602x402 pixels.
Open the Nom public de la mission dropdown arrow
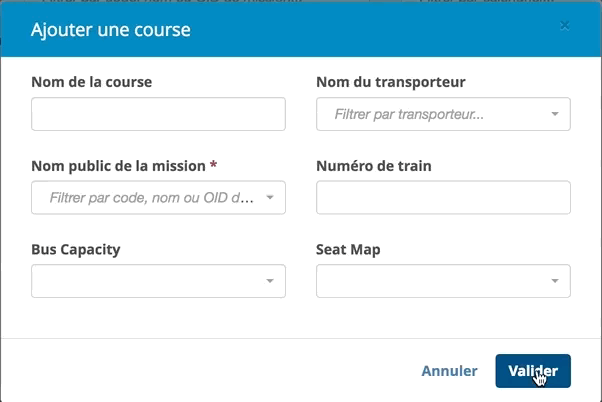(x=270, y=198)
